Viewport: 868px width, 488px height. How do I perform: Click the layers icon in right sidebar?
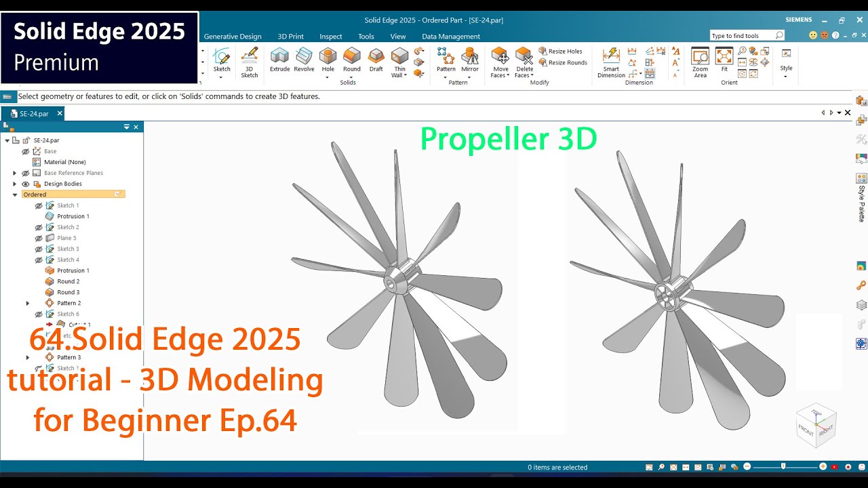coord(861,305)
